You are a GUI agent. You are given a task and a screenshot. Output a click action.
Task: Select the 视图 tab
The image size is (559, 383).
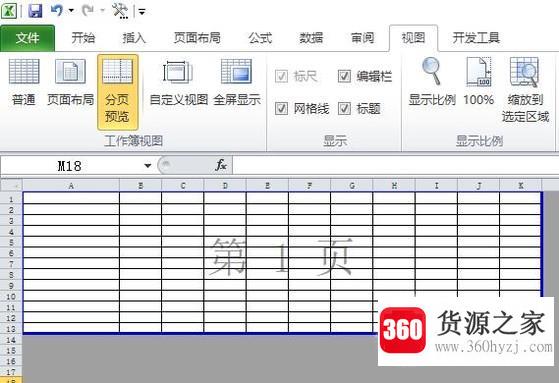pos(413,38)
